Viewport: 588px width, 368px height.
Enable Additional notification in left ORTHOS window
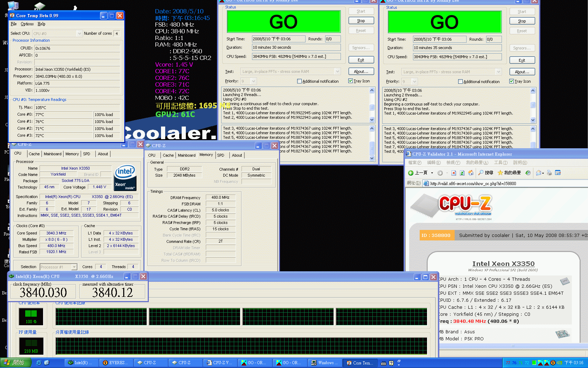click(299, 81)
